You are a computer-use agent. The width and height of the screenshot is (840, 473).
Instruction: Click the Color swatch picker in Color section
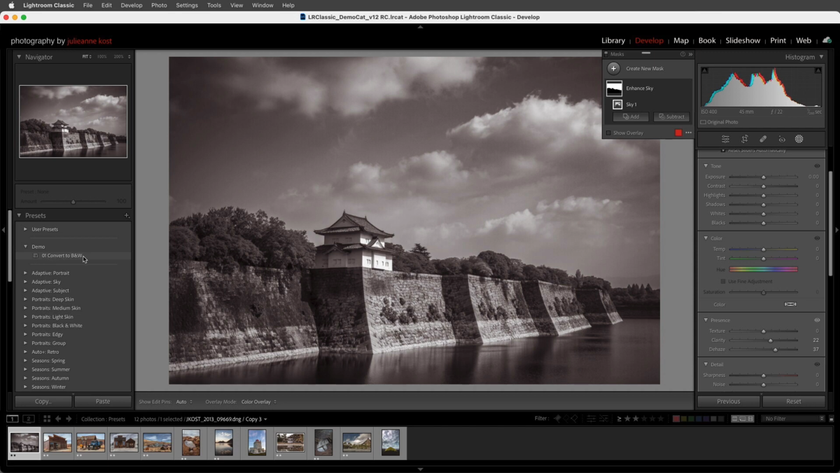point(790,304)
